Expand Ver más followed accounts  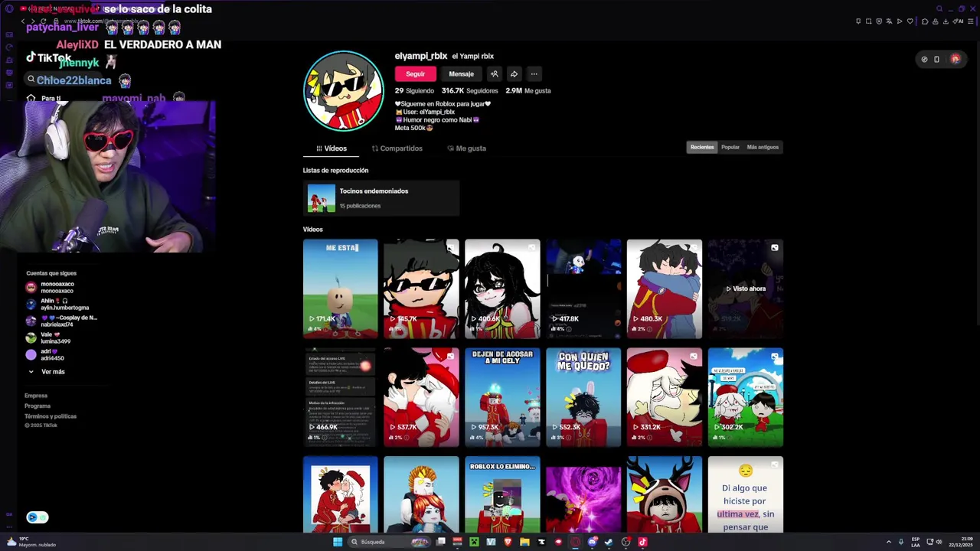coord(47,372)
